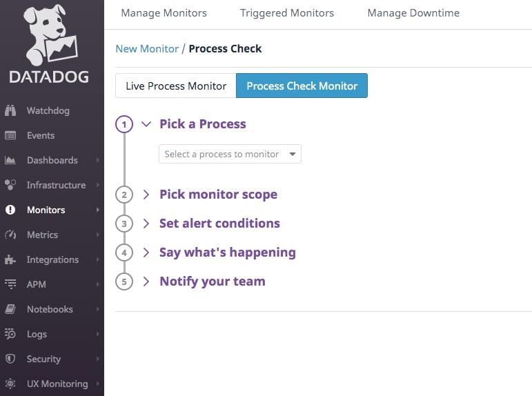Click the Events list icon
The image size is (532, 396).
(10, 135)
